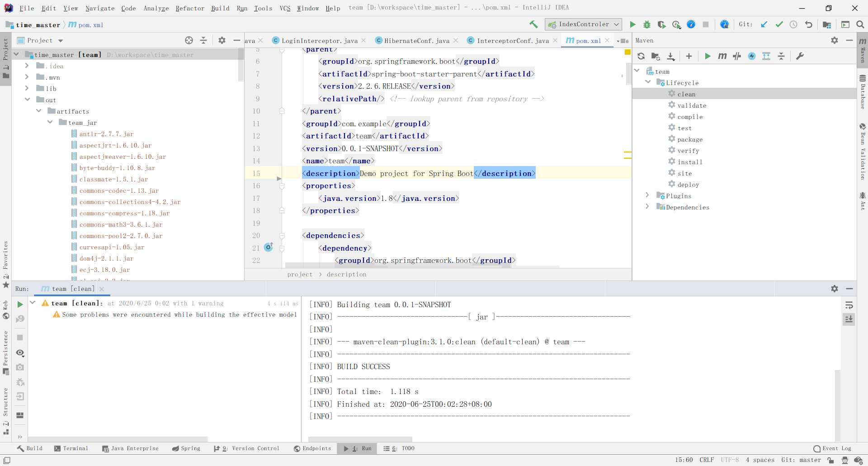This screenshot has width=868, height=466.
Task: Update project from Git with blue arrow
Action: click(764, 24)
